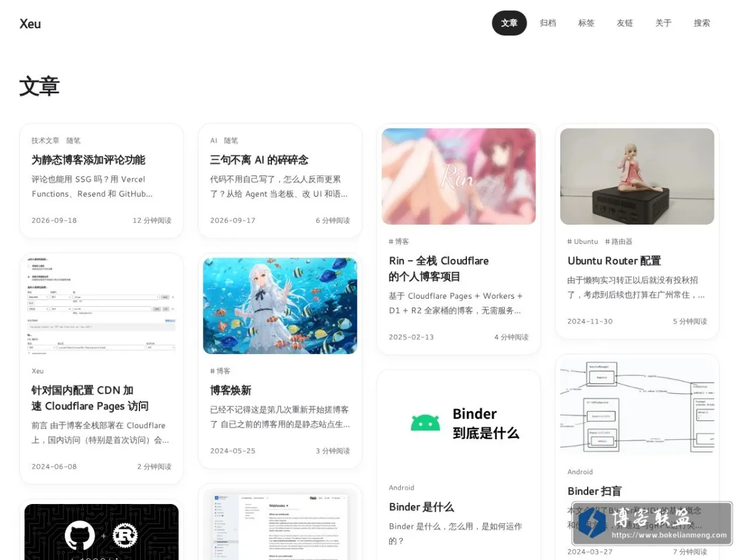
Task: Open the 友链 navigation item
Action: [625, 23]
